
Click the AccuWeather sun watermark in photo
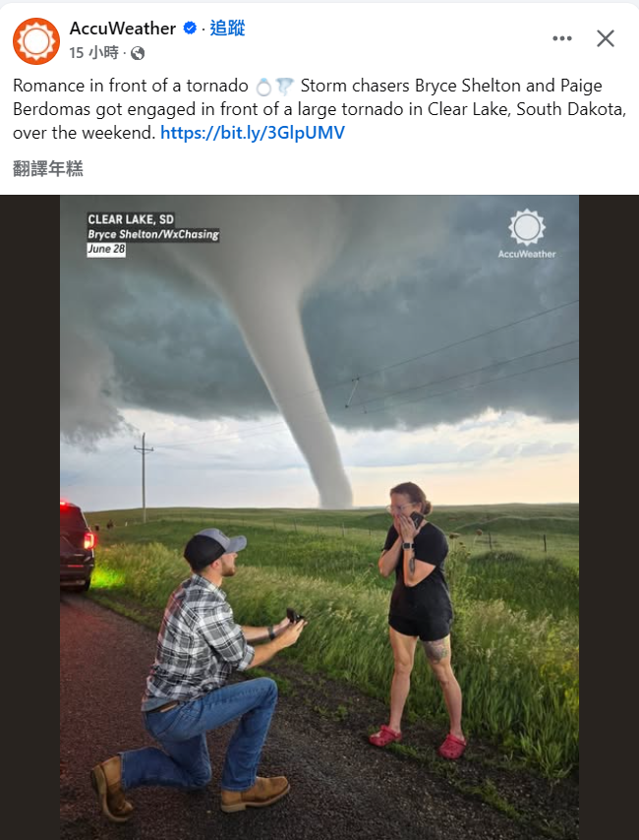point(527,233)
